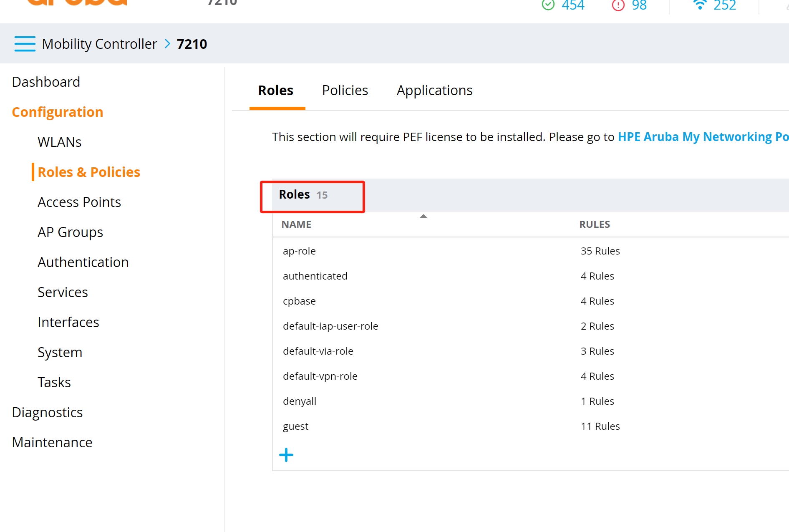Switch to the Applications tab
The image size is (789, 532).
pyautogui.click(x=434, y=91)
